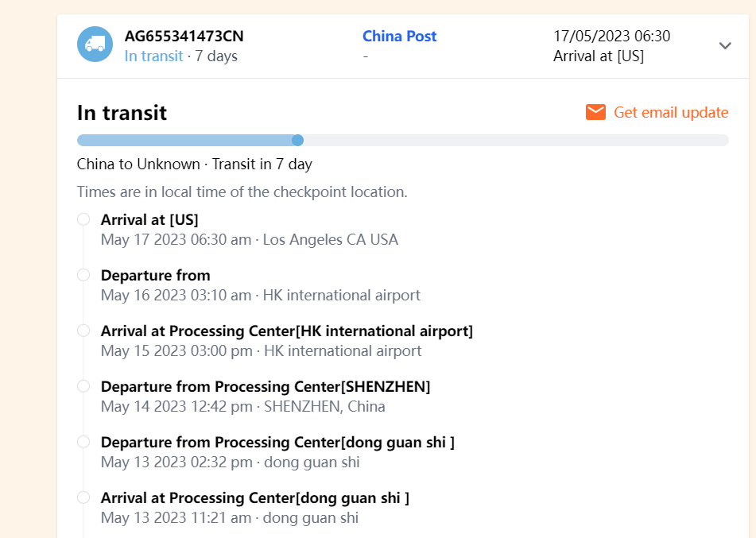Screen dimensions: 756x538
Task: Click the In transit heading
Action: 122,112
